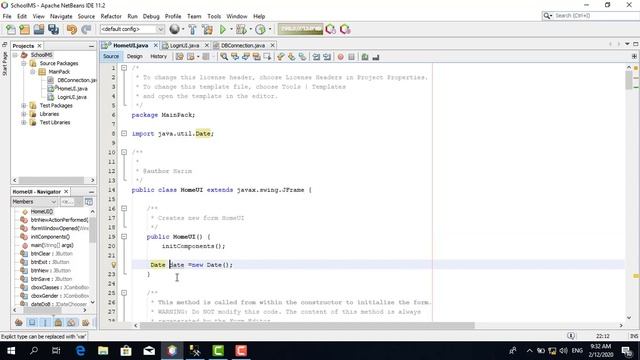Click the Microsoft Store taskbar icon
This screenshot has height=360, width=640.
coord(126,351)
